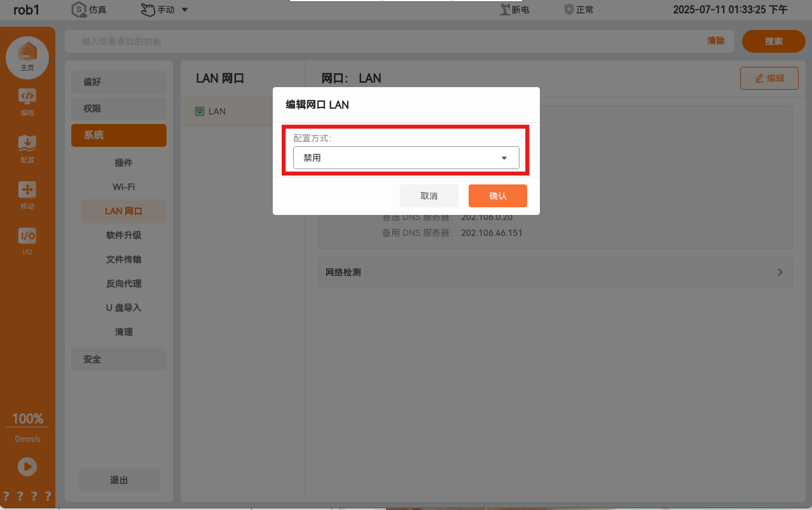The height and width of the screenshot is (510, 812).
Task: Expand the 权限 permissions section
Action: coord(119,109)
